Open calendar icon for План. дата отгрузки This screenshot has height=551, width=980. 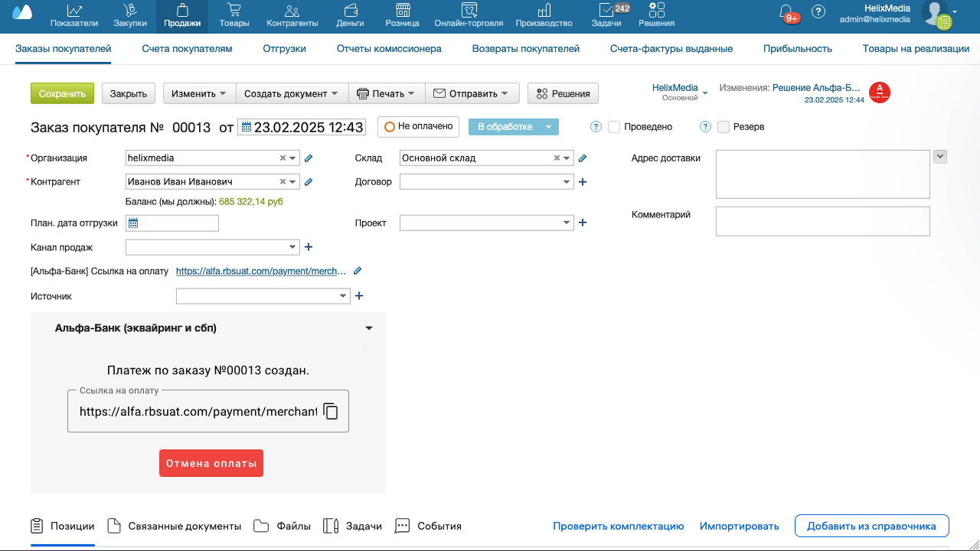click(133, 223)
